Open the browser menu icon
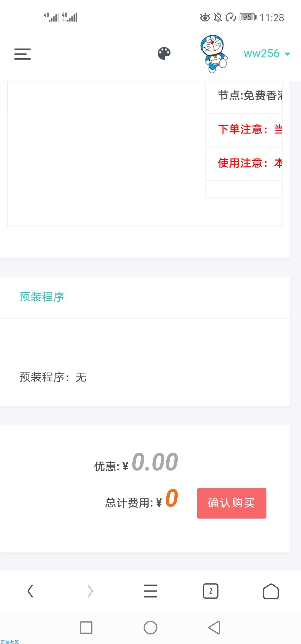Viewport: 301px width, 644px height. [x=151, y=591]
